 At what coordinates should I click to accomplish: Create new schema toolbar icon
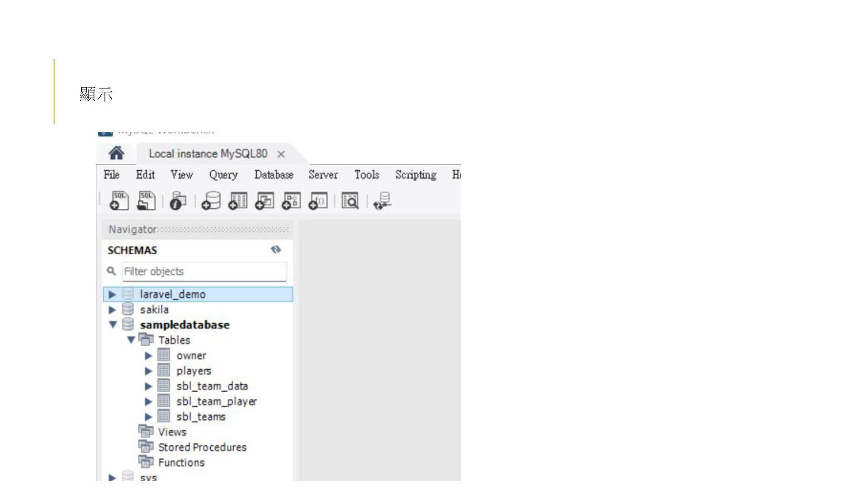click(211, 201)
